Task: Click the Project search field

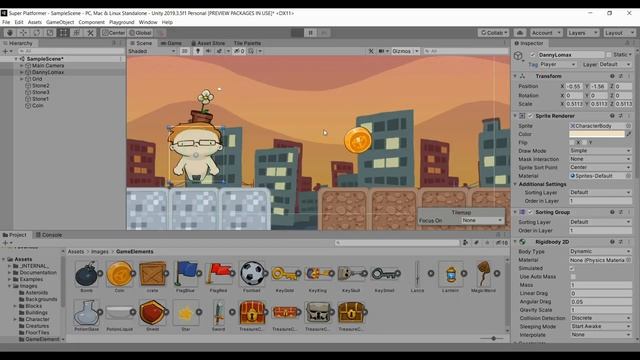Action: (398, 243)
